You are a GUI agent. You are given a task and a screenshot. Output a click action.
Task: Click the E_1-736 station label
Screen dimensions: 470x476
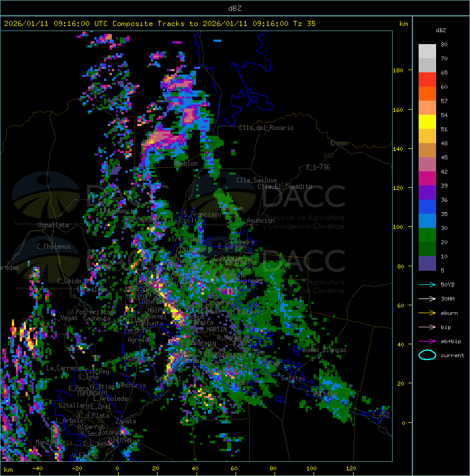[x=318, y=167]
